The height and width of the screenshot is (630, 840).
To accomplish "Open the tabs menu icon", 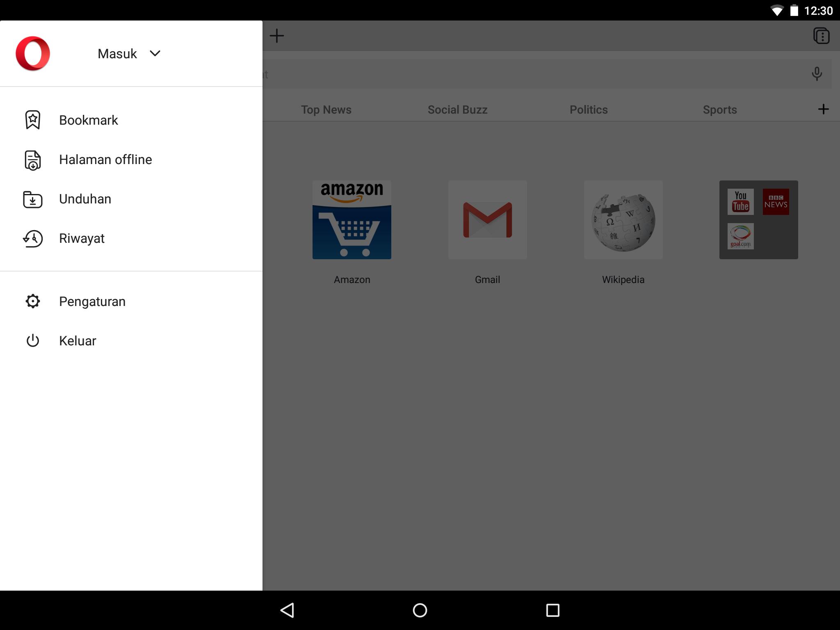I will pyautogui.click(x=821, y=36).
